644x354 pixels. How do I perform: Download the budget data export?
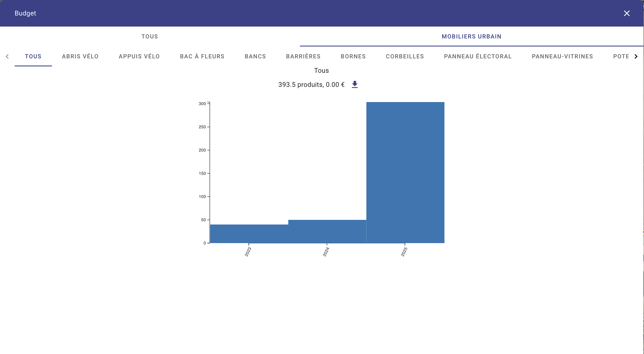(x=355, y=85)
